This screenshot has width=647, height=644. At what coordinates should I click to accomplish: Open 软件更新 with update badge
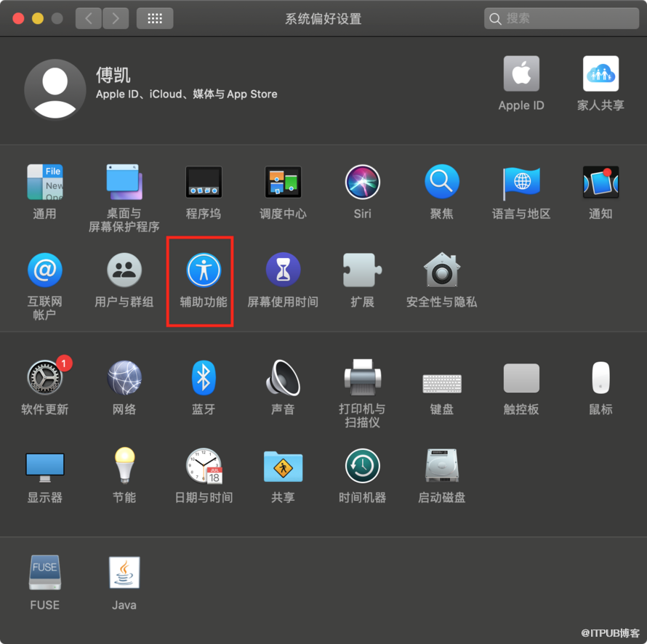(45, 377)
